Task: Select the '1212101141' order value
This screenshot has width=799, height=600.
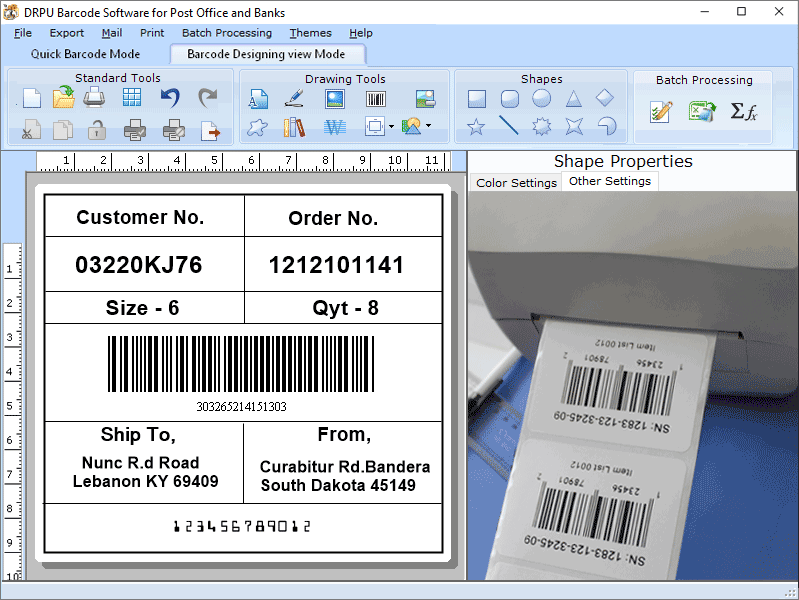Action: [336, 265]
